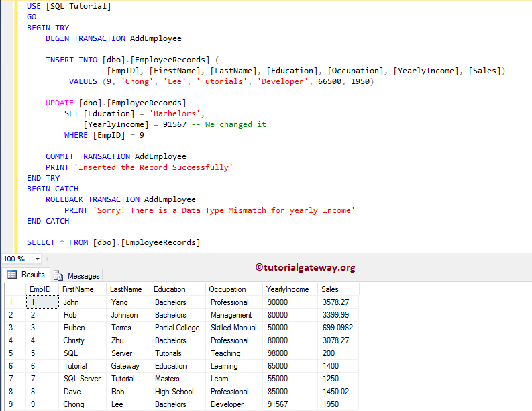This screenshot has height=411, width=532.
Task: Click the YearlyIncome column header
Action: (287, 289)
